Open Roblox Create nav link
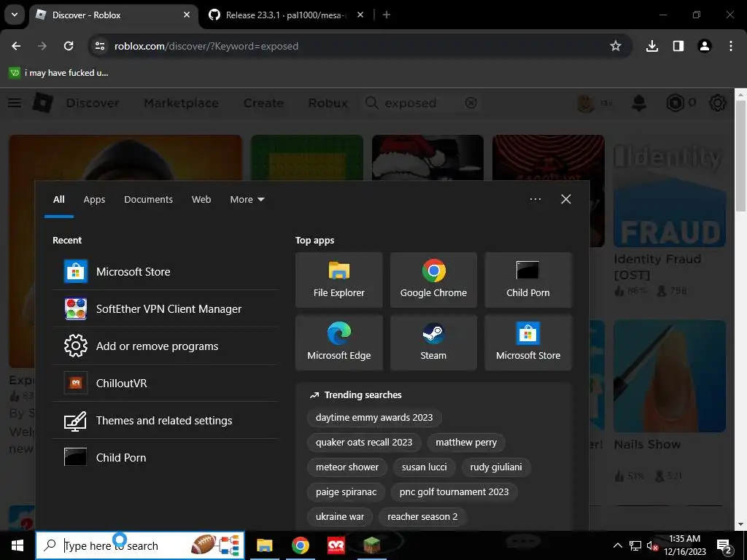747x560 pixels. (263, 103)
